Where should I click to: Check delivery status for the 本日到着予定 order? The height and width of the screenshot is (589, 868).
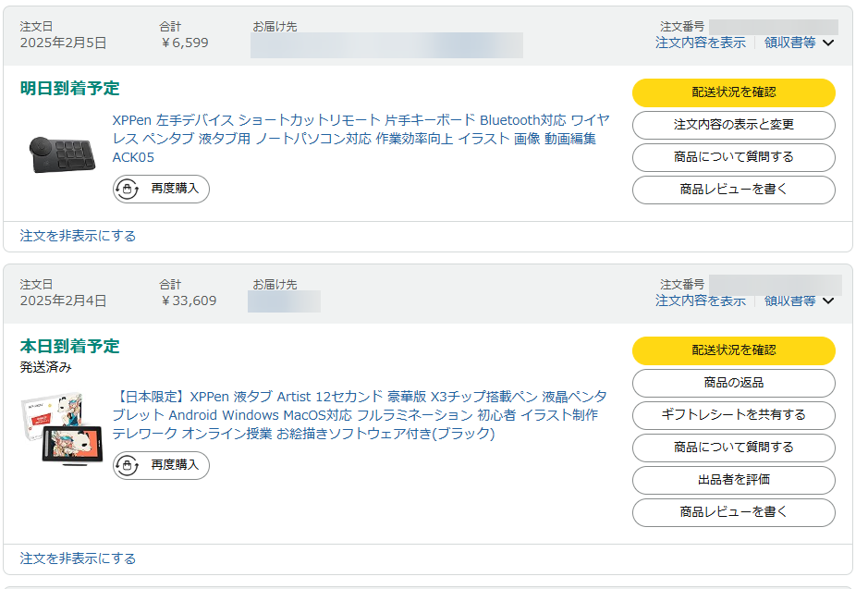coord(733,350)
